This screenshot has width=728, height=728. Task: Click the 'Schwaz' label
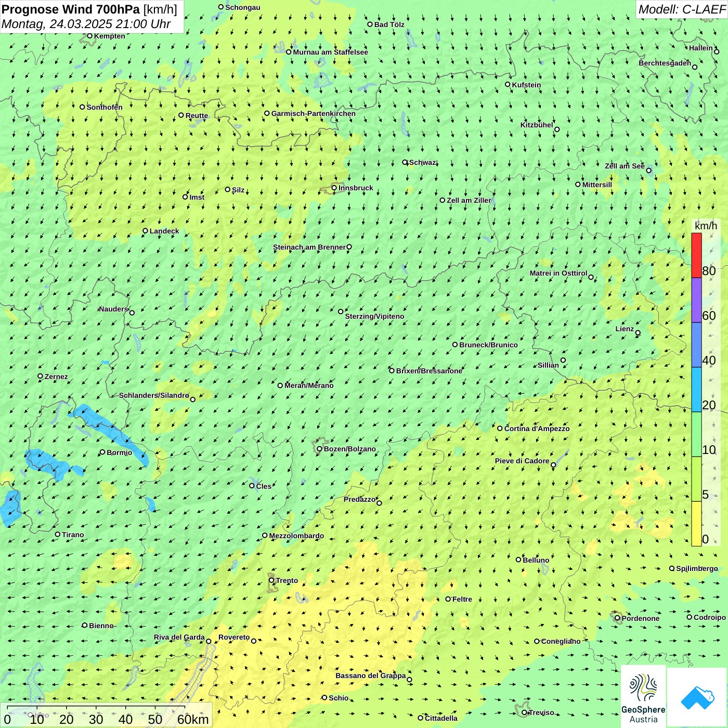422,162
